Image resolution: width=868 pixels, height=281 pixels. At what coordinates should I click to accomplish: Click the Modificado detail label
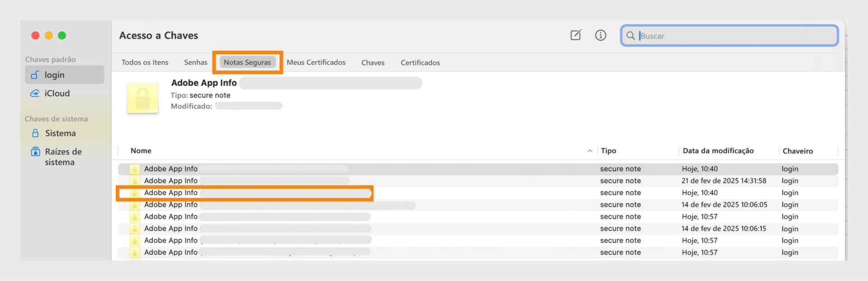(191, 106)
